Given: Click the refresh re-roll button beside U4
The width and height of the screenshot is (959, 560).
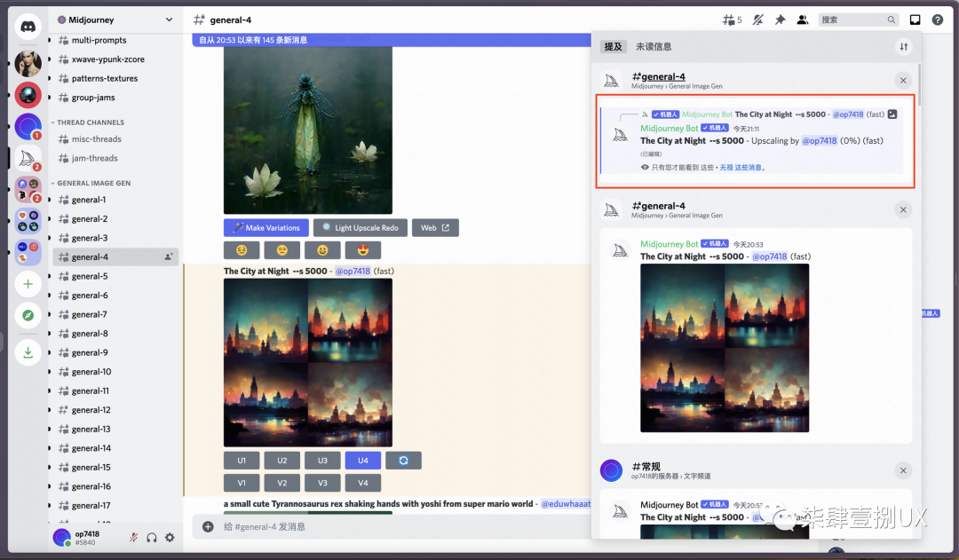Looking at the screenshot, I should [404, 461].
